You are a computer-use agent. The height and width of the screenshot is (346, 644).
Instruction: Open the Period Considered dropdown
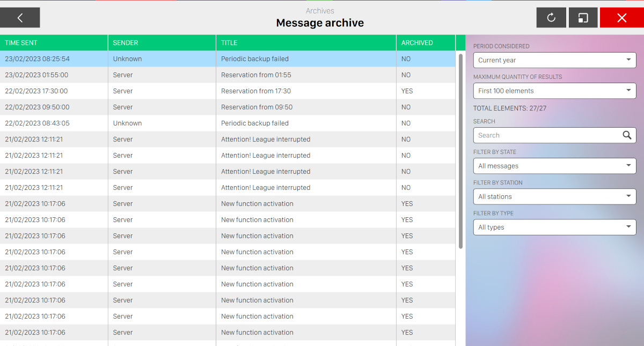click(554, 60)
